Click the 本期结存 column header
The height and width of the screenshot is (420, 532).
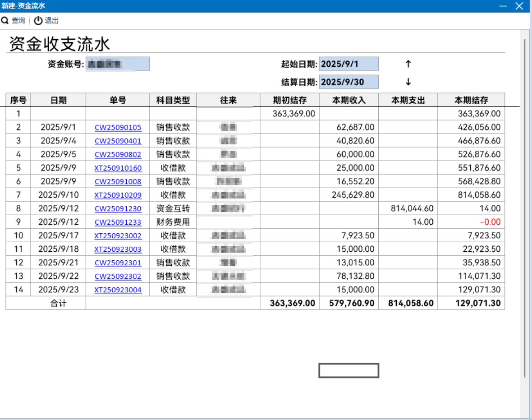point(471,100)
